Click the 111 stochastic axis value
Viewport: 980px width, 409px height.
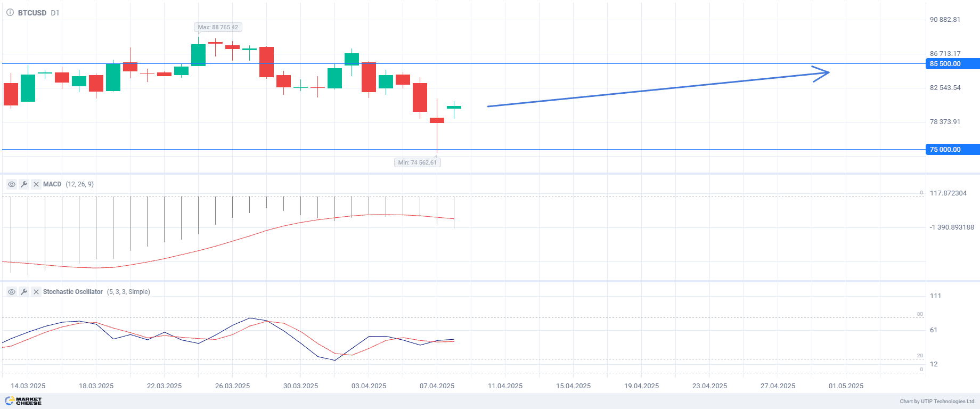[x=935, y=296]
